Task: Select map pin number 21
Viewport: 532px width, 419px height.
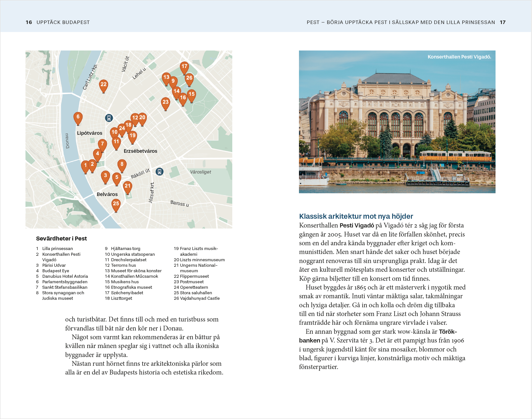Action: [128, 186]
